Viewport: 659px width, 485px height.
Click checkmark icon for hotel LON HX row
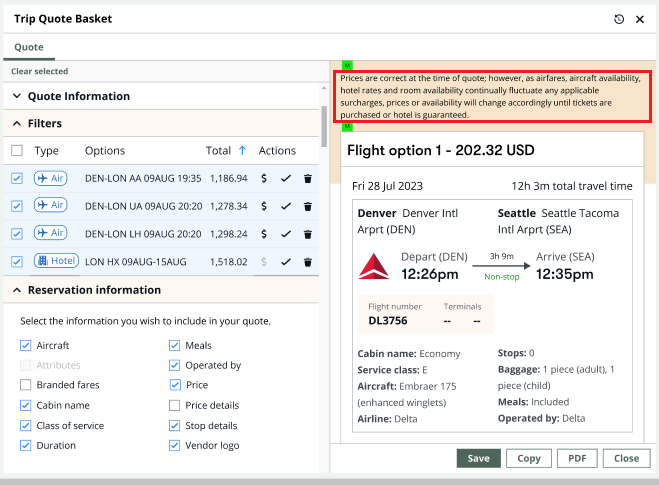pos(286,262)
